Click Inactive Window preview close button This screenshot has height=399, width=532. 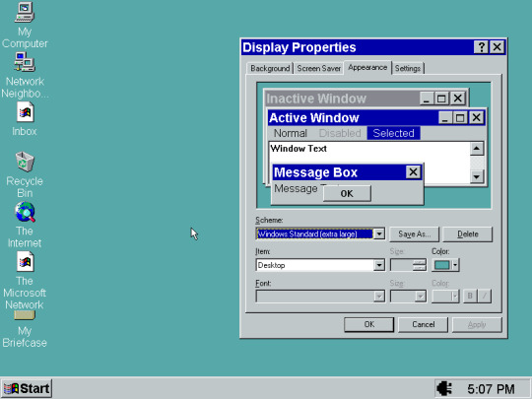tap(458, 99)
